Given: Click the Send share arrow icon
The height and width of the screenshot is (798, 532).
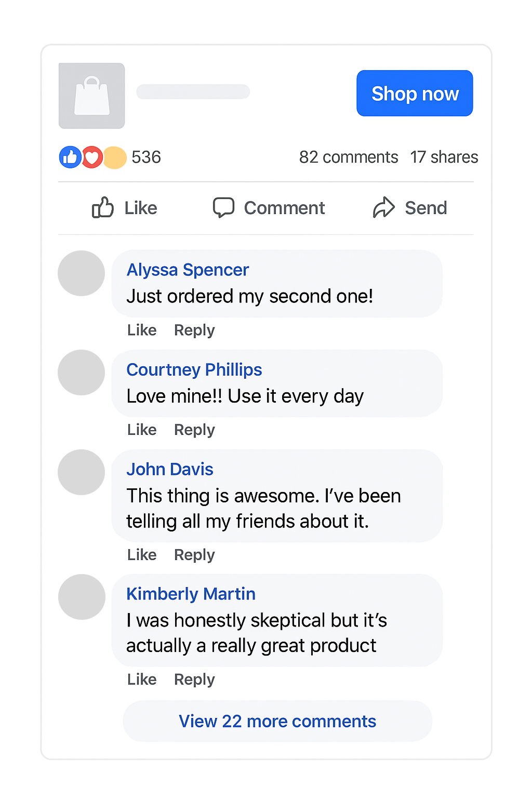Looking at the screenshot, I should click(x=384, y=207).
